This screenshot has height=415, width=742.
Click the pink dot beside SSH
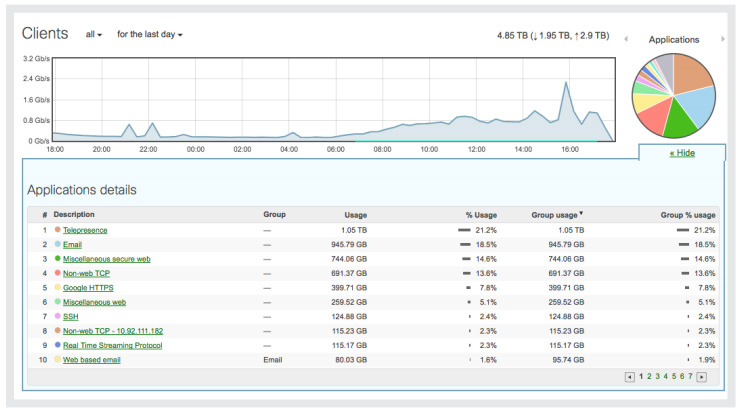click(x=57, y=316)
